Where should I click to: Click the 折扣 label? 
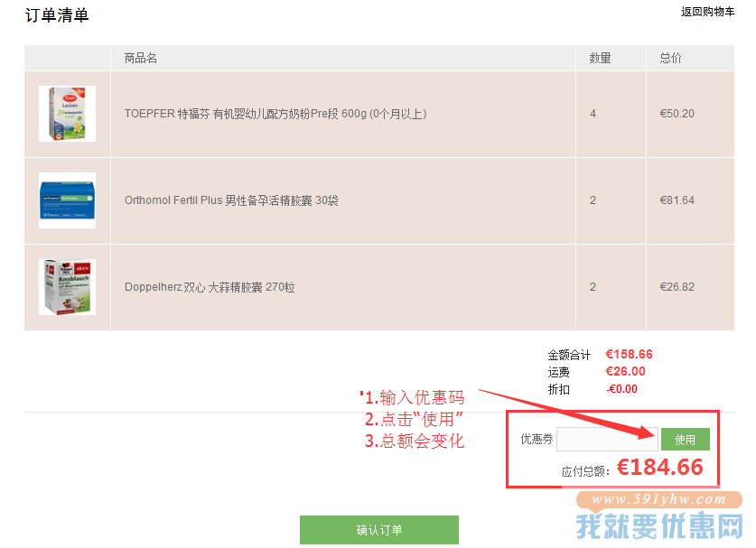click(x=558, y=389)
